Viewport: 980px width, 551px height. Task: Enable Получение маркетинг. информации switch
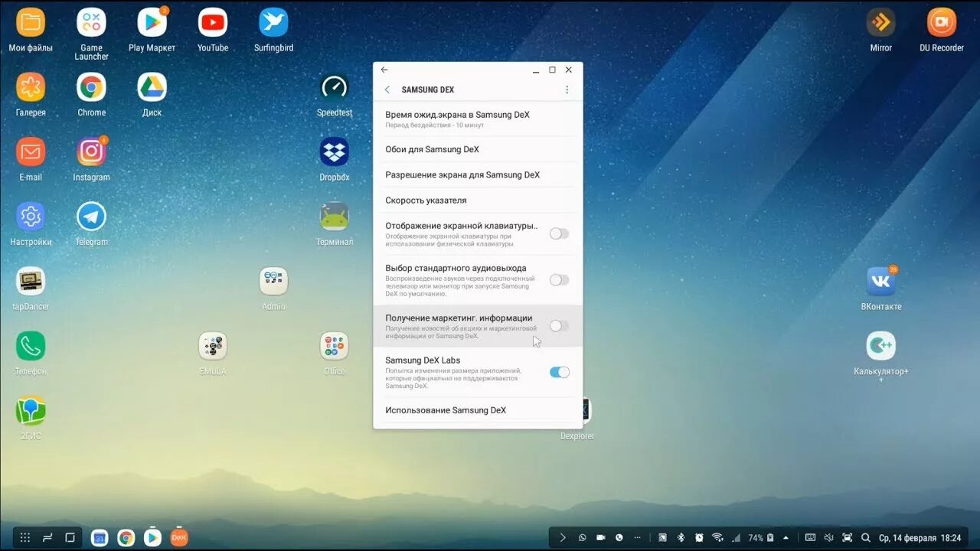click(559, 326)
